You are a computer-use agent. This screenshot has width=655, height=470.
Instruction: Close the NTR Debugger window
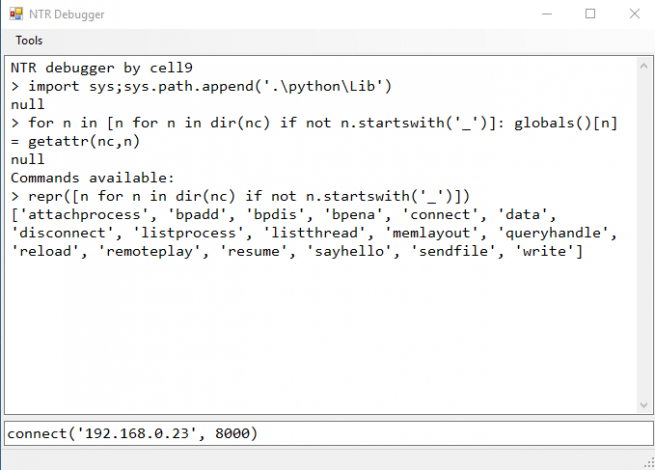tap(634, 14)
